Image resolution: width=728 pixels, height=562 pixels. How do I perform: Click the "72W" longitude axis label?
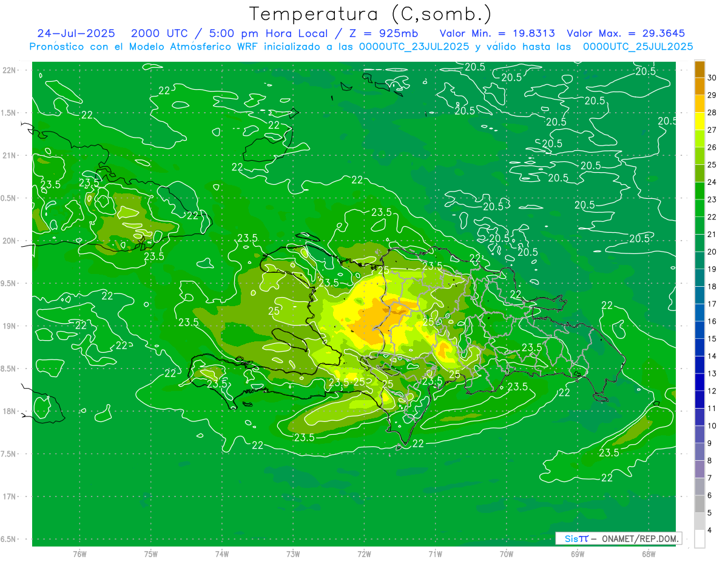tap(364, 554)
